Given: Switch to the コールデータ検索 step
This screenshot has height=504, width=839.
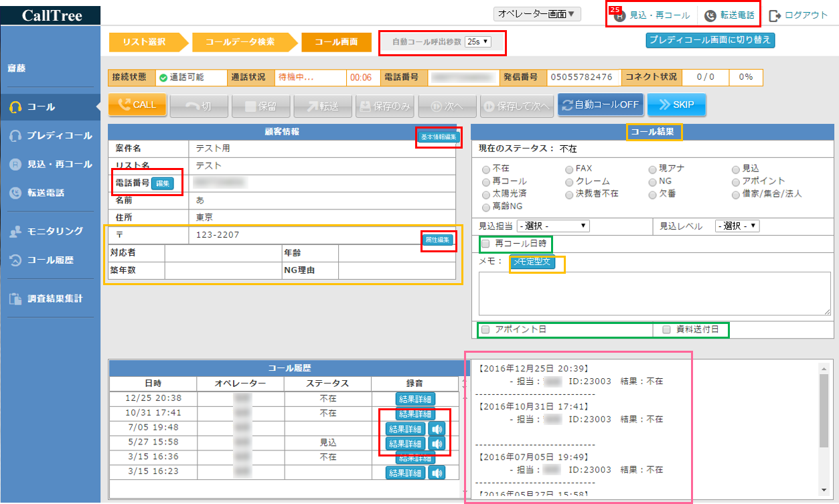Looking at the screenshot, I should point(240,41).
